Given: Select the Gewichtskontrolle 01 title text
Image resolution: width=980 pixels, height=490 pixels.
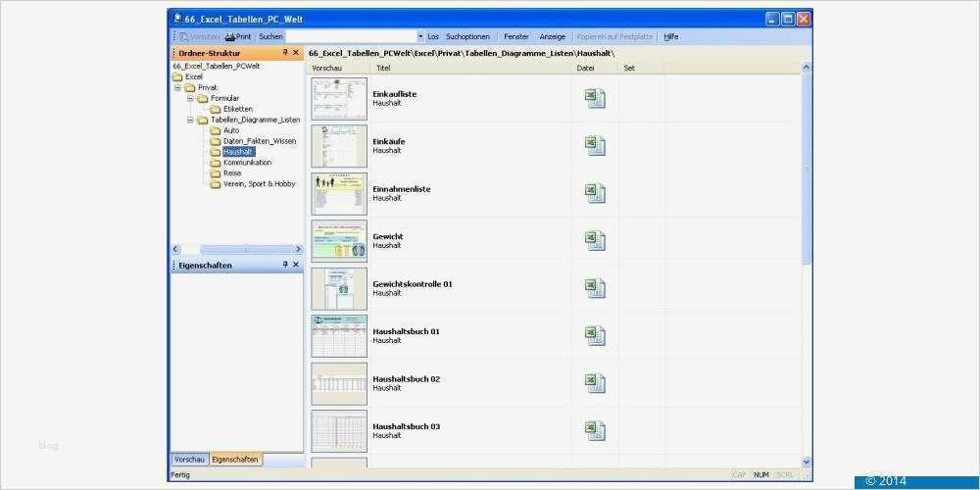Looking at the screenshot, I should pos(413,284).
